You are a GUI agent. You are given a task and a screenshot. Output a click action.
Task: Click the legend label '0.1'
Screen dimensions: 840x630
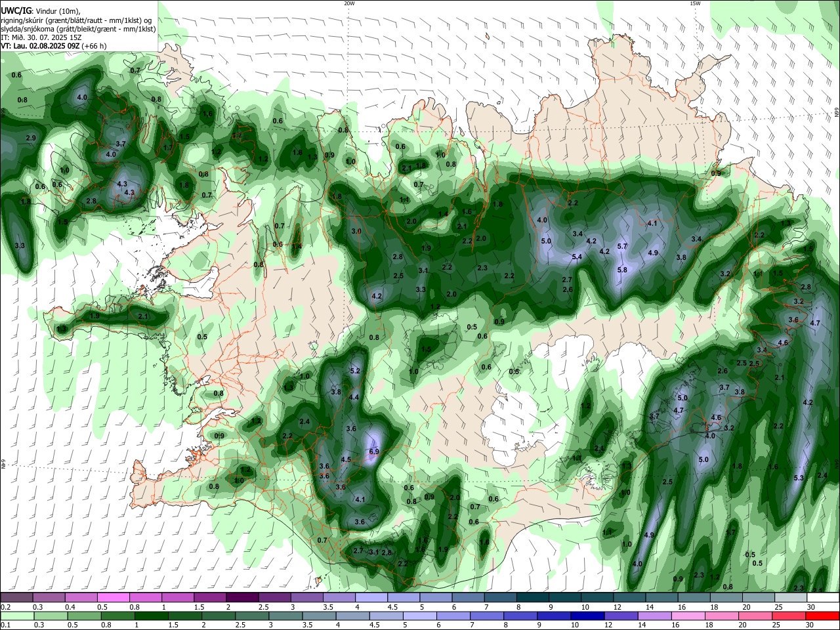(6, 625)
